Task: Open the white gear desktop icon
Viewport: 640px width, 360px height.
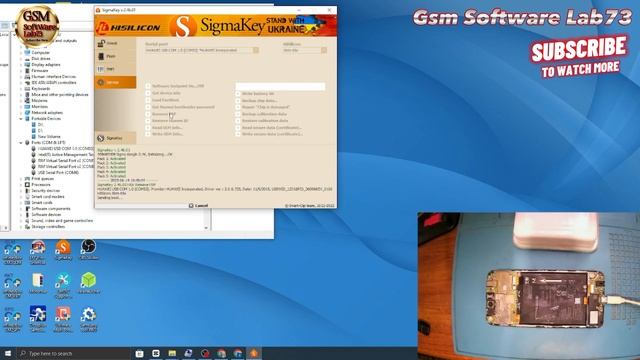Action: point(88,319)
